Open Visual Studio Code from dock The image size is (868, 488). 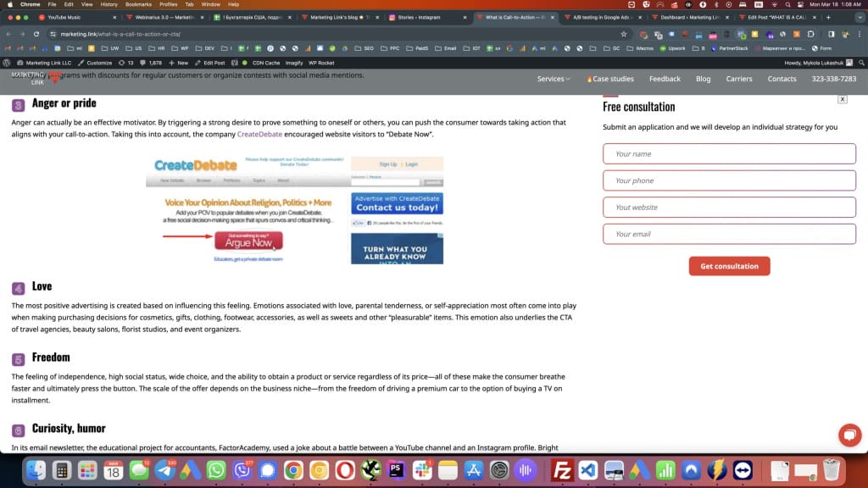(x=587, y=469)
